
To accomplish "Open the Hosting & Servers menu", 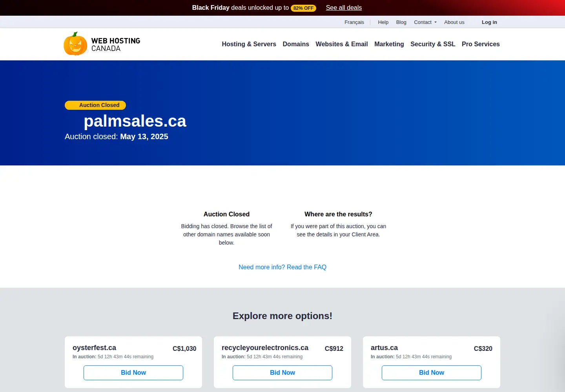I will click(x=249, y=44).
